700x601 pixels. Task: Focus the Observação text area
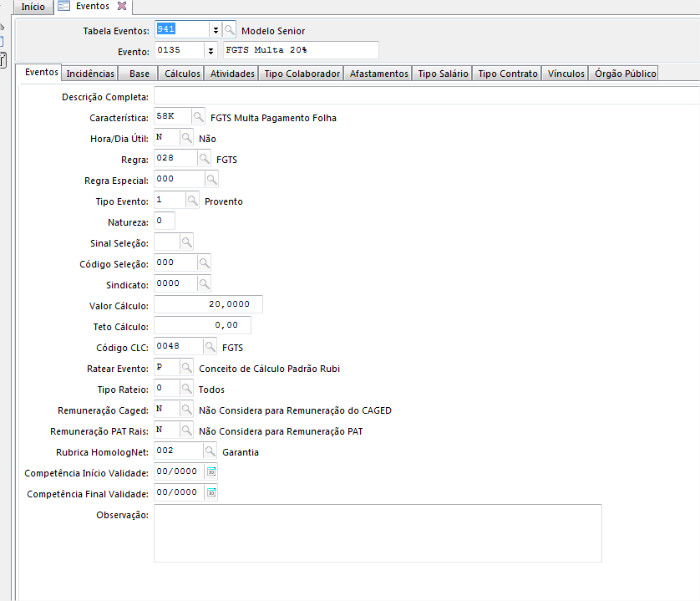(378, 533)
